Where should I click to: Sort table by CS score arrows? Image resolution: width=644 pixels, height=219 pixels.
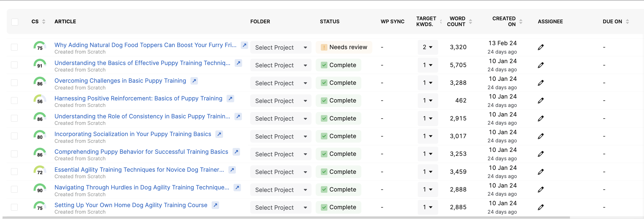44,21
